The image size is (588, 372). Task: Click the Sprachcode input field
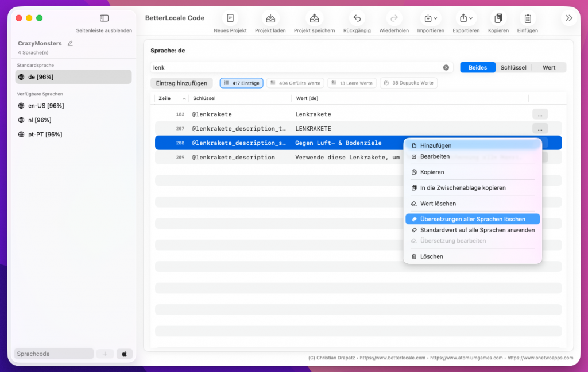[54, 354]
